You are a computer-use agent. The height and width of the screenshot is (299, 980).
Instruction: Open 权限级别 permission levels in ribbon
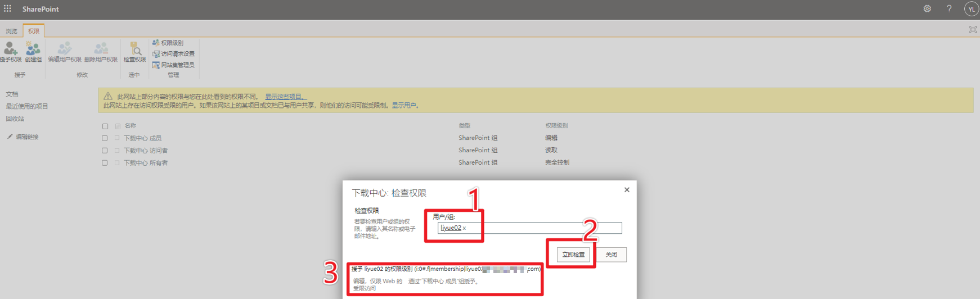click(x=168, y=43)
